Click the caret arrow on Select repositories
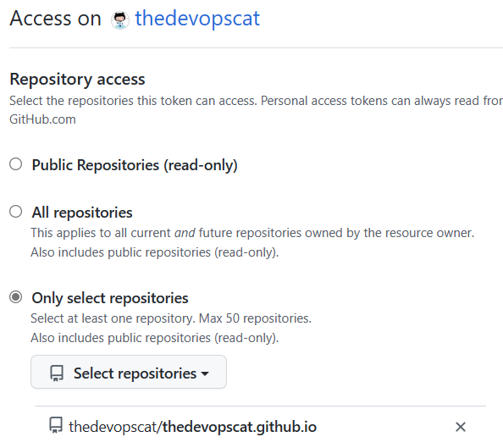Image resolution: width=503 pixels, height=448 pixels. click(x=205, y=373)
